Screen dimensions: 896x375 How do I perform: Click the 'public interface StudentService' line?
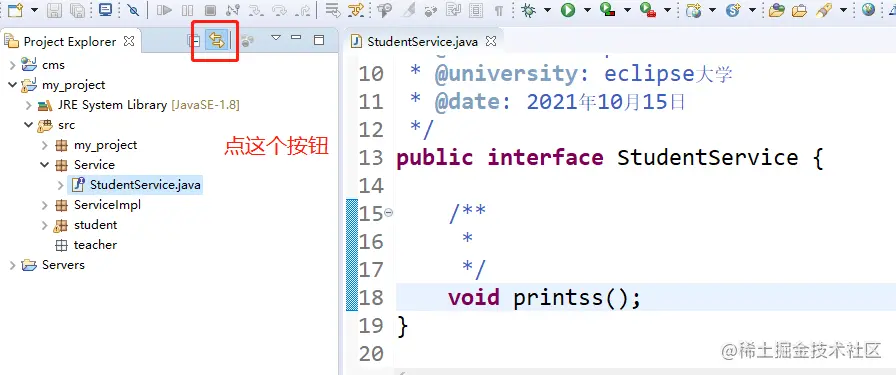tap(610, 157)
